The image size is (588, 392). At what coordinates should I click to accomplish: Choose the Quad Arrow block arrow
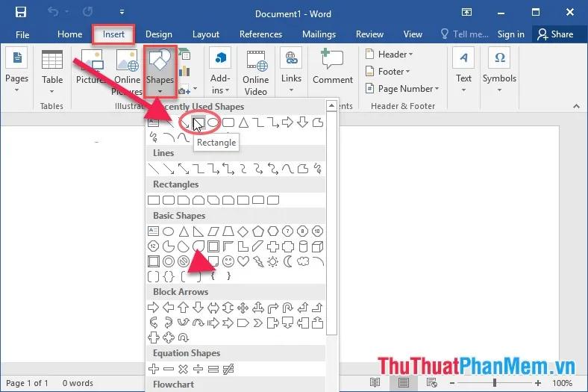click(243, 308)
